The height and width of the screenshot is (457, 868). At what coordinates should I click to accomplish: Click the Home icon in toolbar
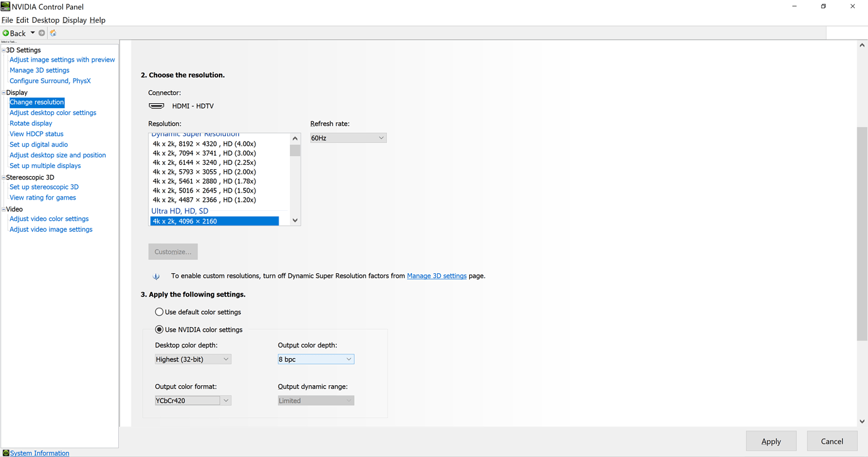(53, 33)
